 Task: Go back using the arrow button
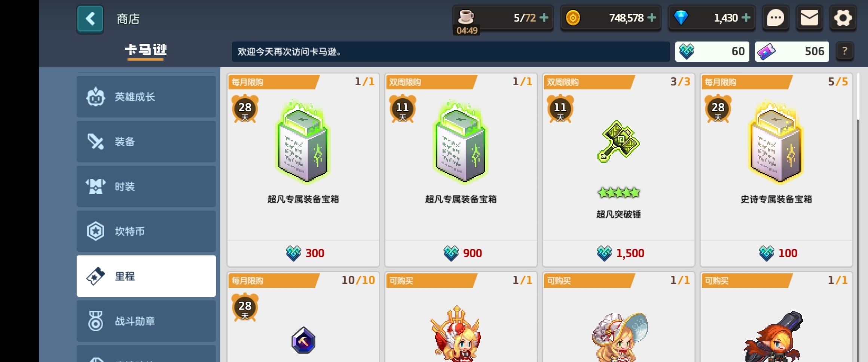tap(90, 19)
